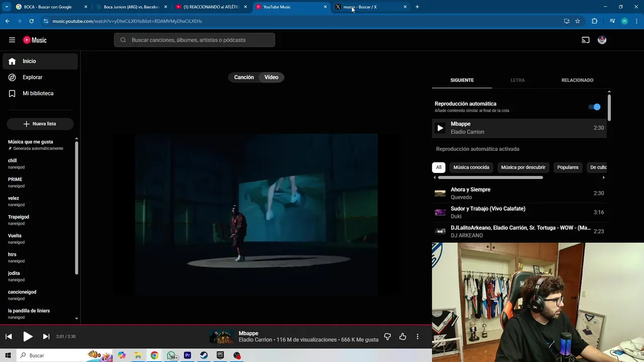This screenshot has width=644, height=362.
Task: Select the SIGUIENTE tab
Action: (462, 80)
